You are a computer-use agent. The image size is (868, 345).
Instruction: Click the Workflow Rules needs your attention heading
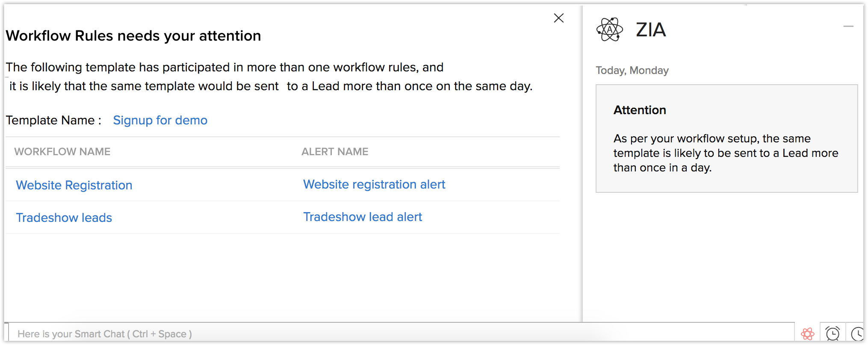point(133,36)
